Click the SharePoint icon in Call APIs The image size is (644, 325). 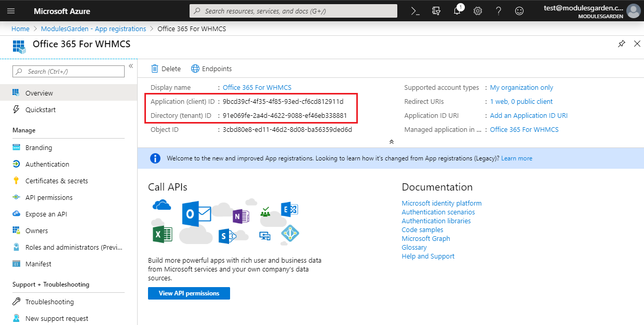(x=227, y=237)
